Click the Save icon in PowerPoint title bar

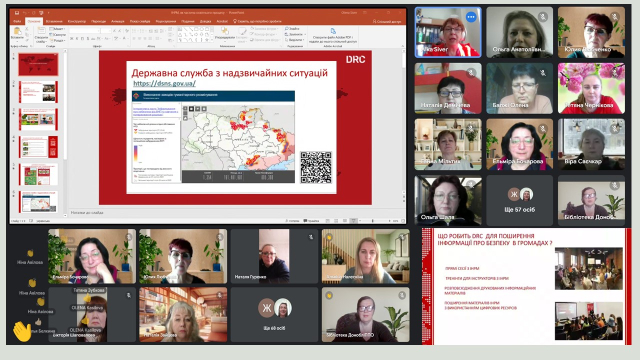[x=17, y=13]
